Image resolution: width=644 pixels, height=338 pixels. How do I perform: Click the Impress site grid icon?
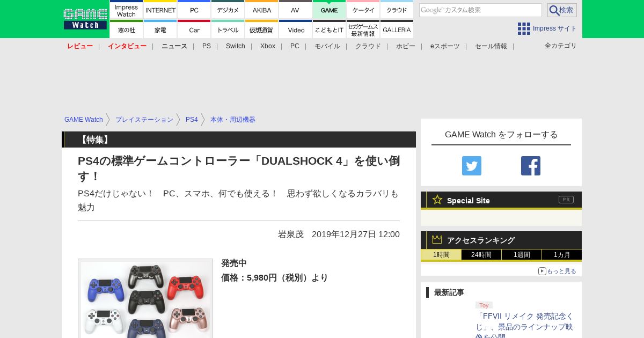pyautogui.click(x=524, y=28)
